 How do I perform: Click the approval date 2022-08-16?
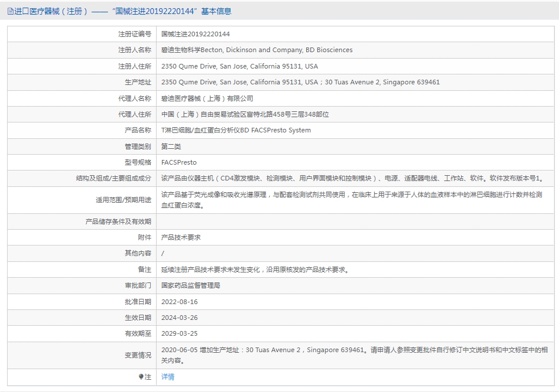click(179, 302)
